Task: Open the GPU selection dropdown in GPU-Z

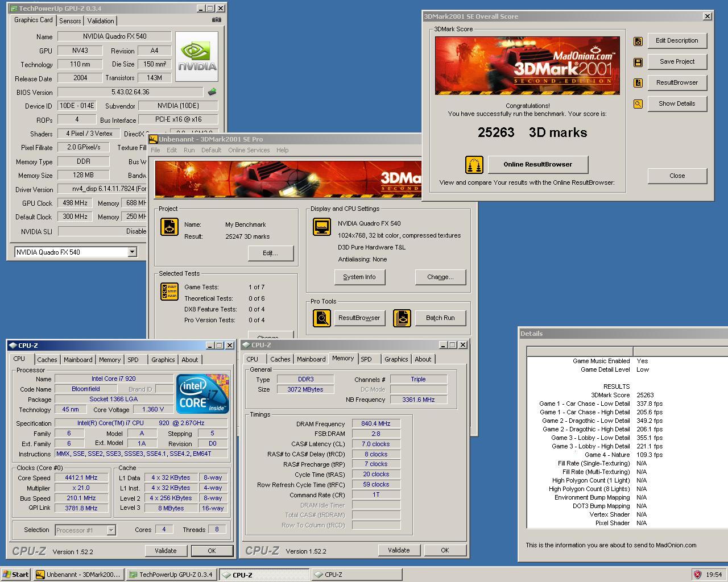Action: tap(132, 252)
